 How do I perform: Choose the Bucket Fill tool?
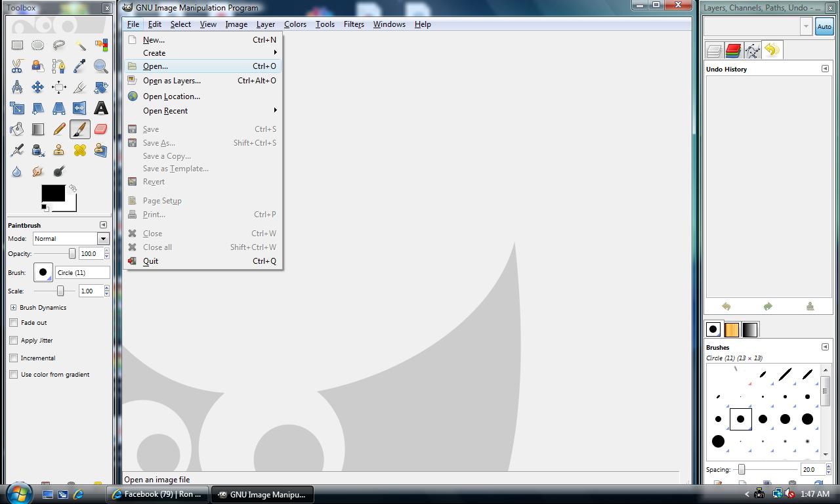[x=17, y=129]
